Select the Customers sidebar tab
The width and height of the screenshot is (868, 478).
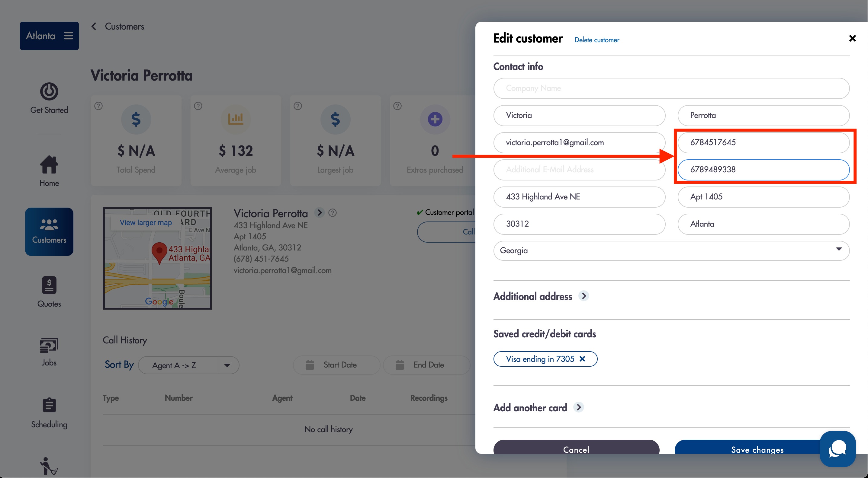coord(49,231)
